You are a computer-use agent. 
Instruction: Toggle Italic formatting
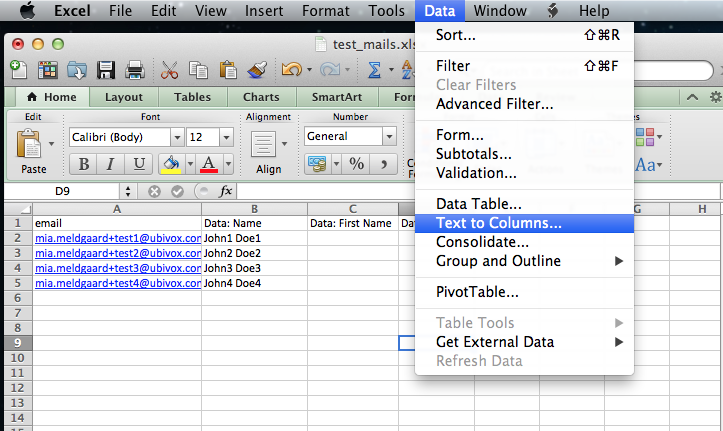point(110,164)
